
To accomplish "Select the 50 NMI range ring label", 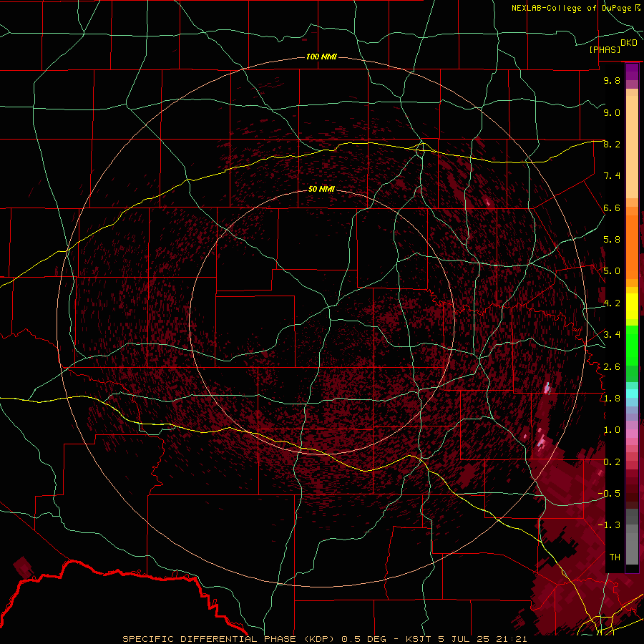I will tap(321, 189).
